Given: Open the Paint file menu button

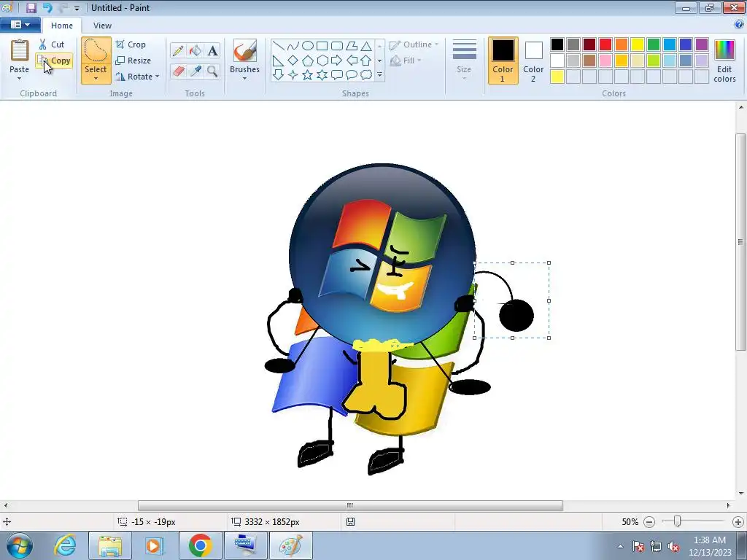Looking at the screenshot, I should click(20, 25).
